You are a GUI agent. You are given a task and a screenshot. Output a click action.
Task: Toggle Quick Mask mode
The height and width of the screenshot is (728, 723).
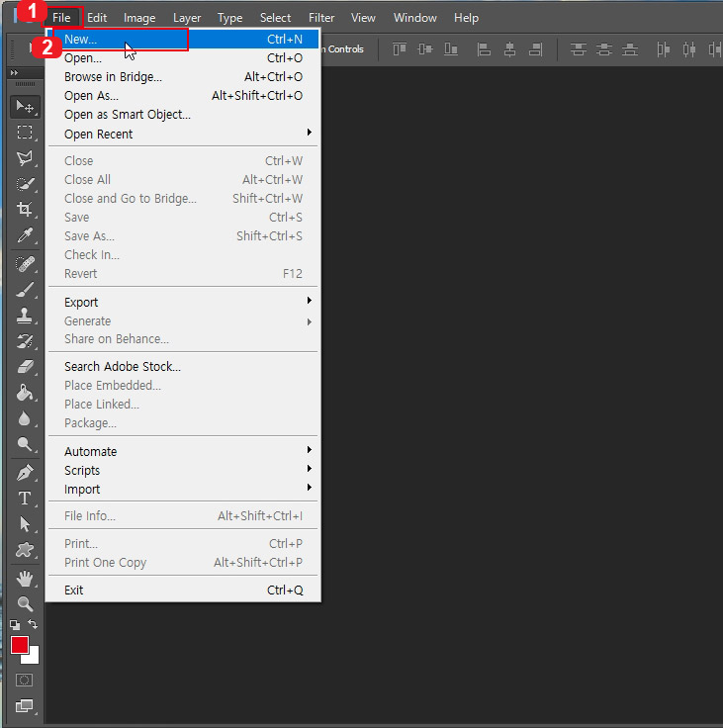pyautogui.click(x=24, y=681)
